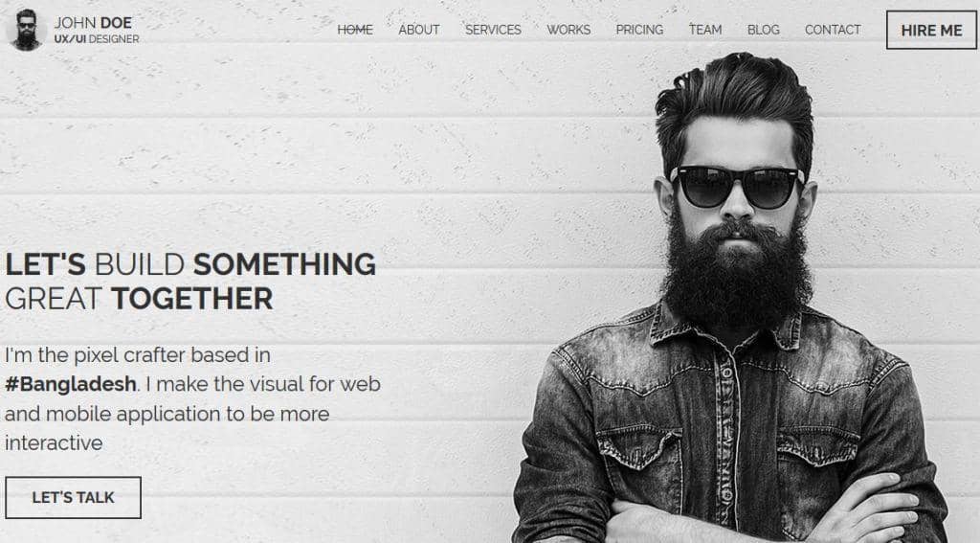The image size is (980, 543).
Task: Click the sunglasses on the hero photo
Action: coord(738,187)
